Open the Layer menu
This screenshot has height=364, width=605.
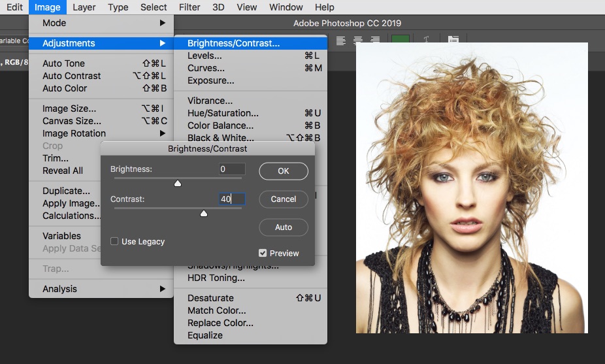click(x=84, y=7)
